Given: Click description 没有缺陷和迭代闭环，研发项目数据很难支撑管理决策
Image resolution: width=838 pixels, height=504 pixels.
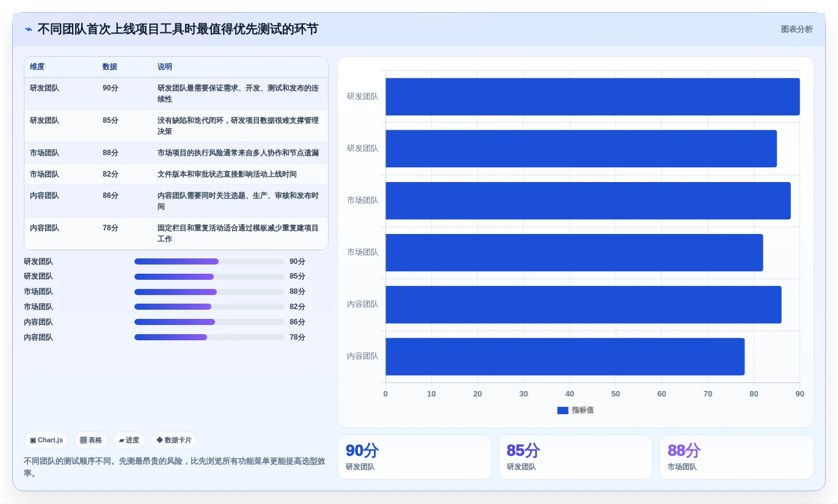Looking at the screenshot, I should tap(238, 126).
